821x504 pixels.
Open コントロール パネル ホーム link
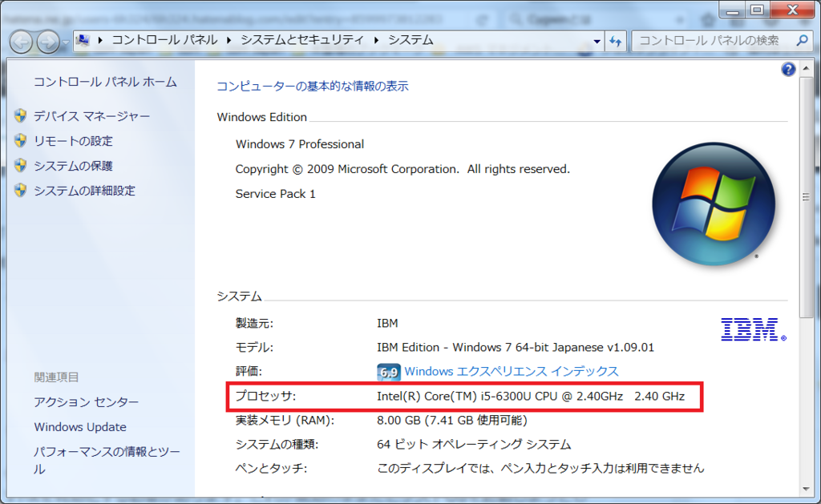click(105, 82)
